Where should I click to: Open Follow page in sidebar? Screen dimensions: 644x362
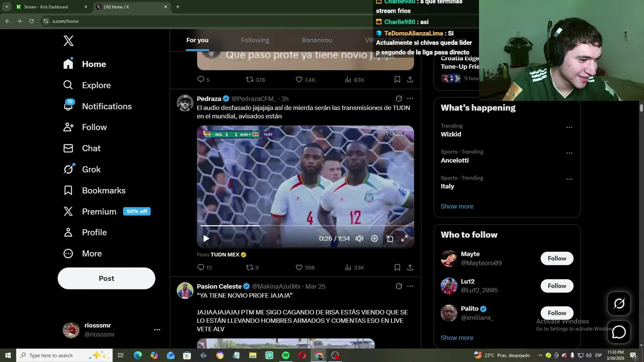[x=85, y=127]
